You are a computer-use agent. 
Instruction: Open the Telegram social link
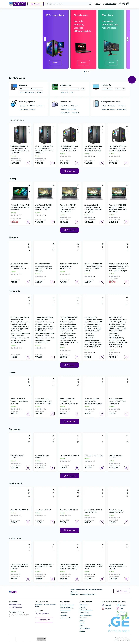pos(122,605)
